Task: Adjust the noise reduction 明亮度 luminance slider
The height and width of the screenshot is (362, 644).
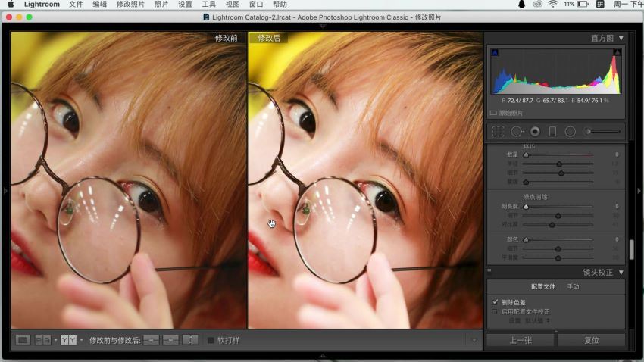Action: click(x=526, y=207)
